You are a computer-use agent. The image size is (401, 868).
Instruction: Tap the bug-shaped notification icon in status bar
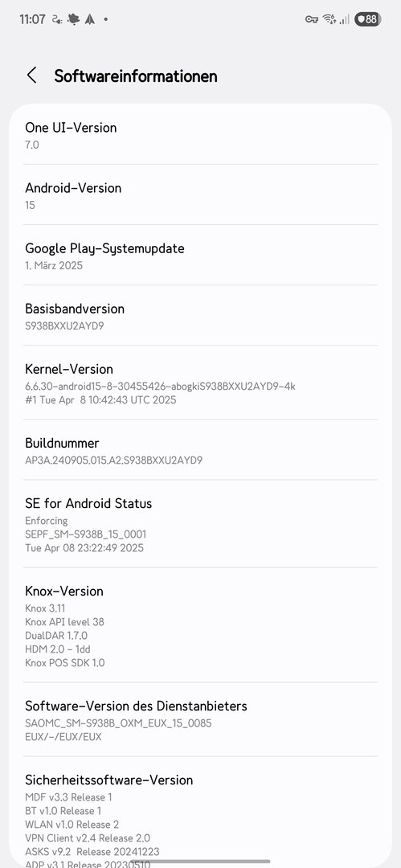73,19
